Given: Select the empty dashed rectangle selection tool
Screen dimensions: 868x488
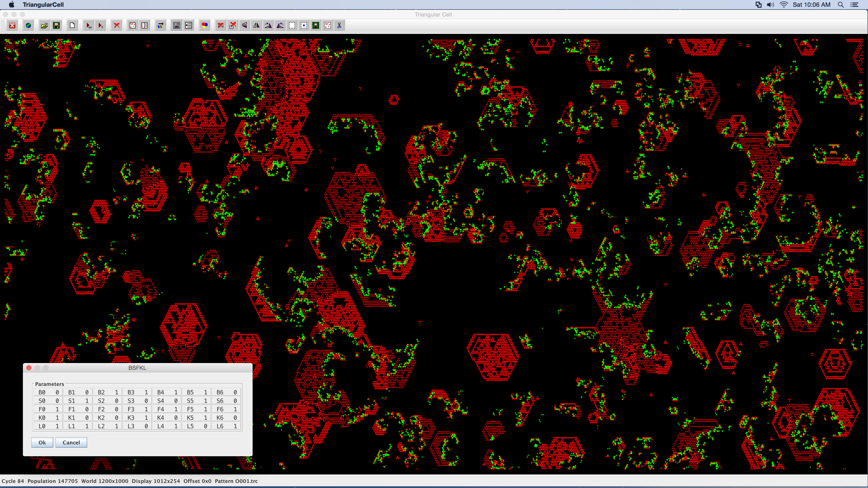Looking at the screenshot, I should tap(292, 25).
